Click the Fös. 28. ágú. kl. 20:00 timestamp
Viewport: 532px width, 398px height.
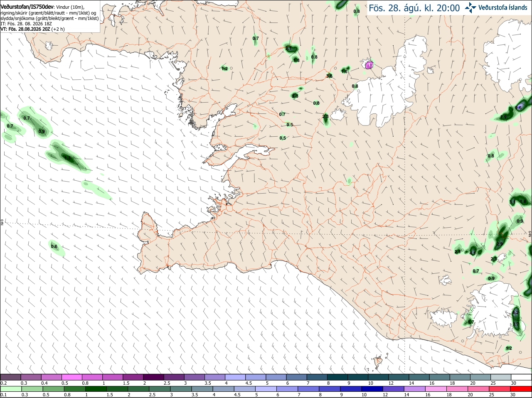click(414, 8)
